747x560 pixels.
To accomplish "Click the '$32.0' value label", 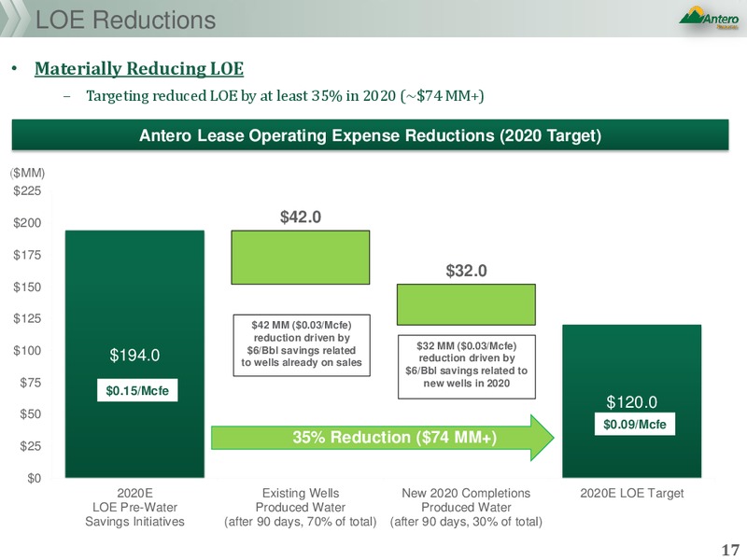I will coord(466,271).
